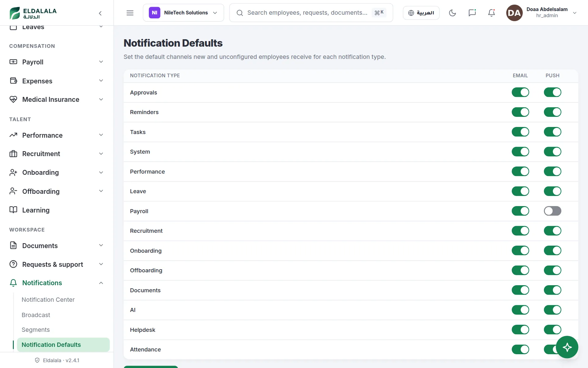
Task: Open Notification Center submenu item
Action: pyautogui.click(x=48, y=300)
